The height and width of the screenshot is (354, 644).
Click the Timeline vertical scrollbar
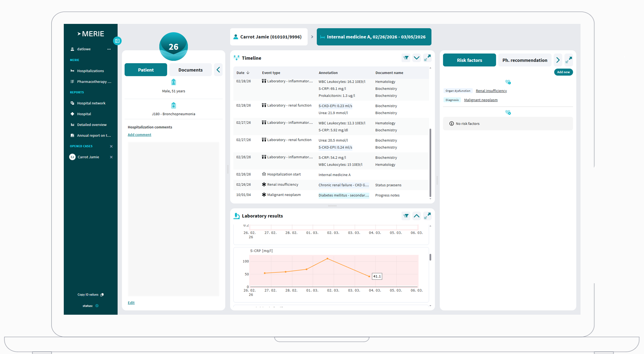pos(430,162)
